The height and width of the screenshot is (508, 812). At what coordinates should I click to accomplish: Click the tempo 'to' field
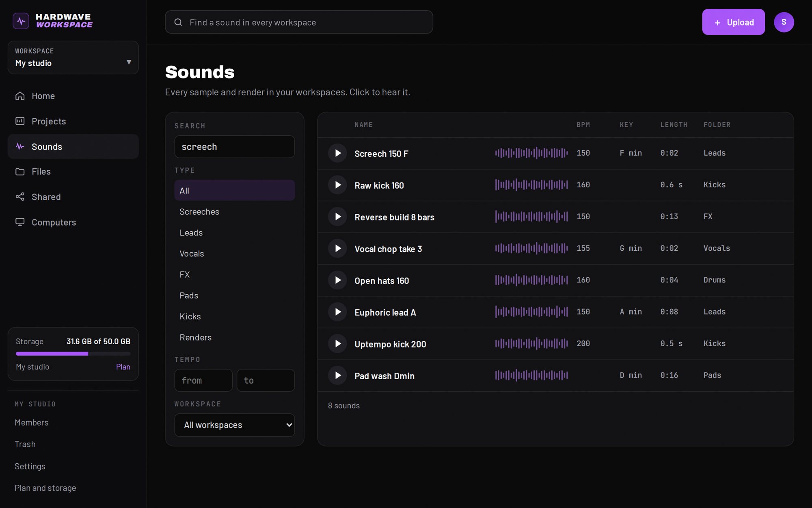click(266, 380)
